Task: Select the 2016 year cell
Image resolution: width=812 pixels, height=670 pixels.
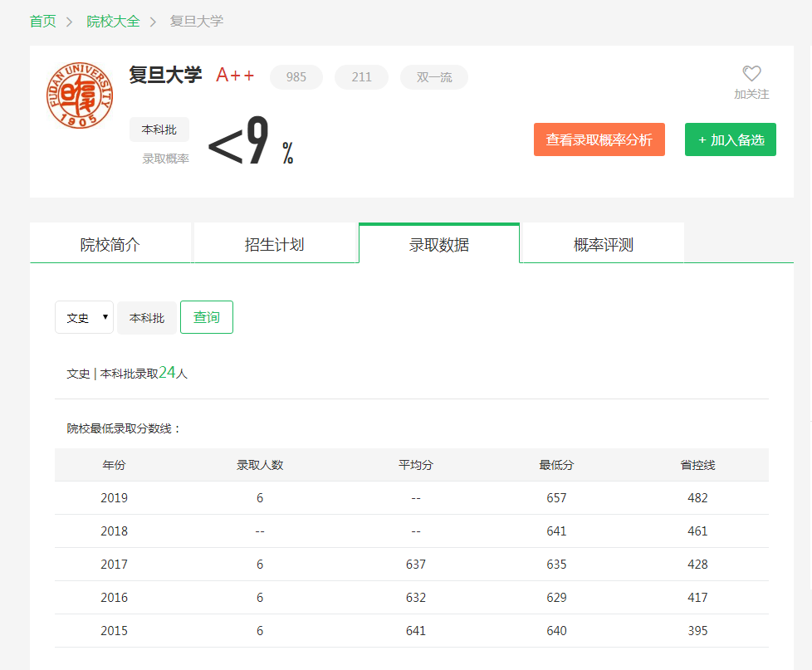Action: pyautogui.click(x=114, y=597)
